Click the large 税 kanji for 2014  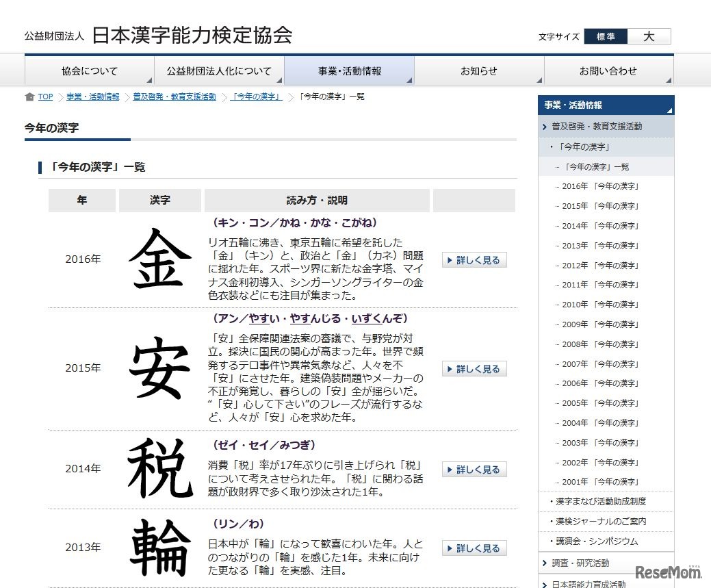click(160, 469)
